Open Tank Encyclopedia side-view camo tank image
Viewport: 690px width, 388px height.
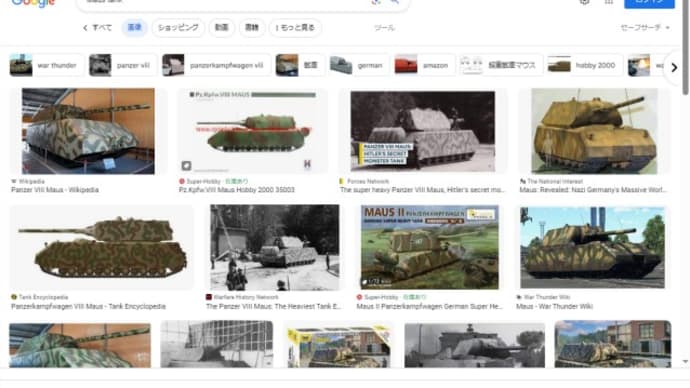coord(102,248)
